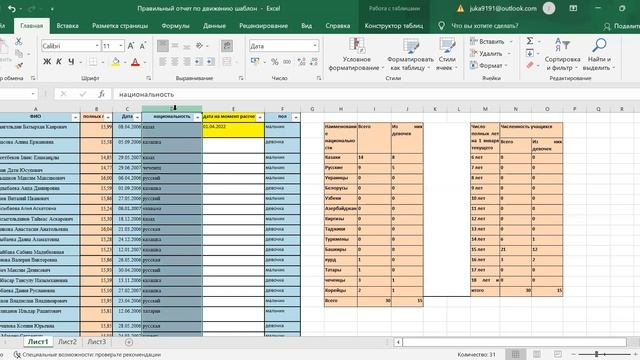Open Cell Styles (Стили ячеек)
The height and width of the screenshot is (360, 640).
click(447, 54)
